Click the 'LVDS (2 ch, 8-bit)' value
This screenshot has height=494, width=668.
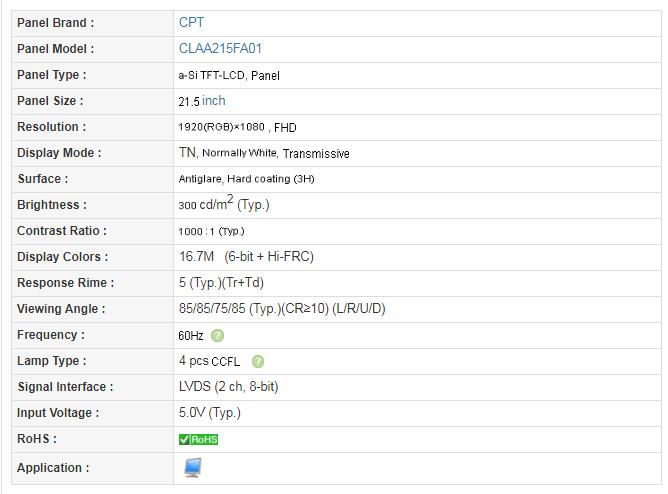tap(229, 387)
